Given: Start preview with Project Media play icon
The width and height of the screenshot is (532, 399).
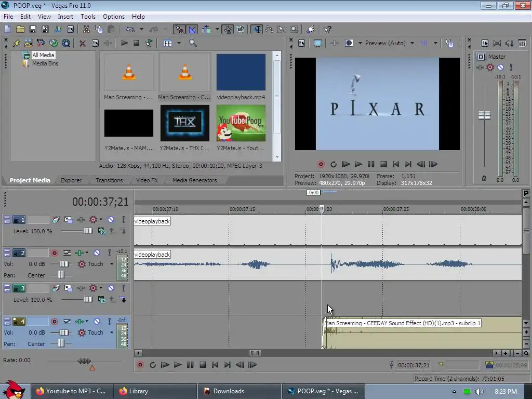Looking at the screenshot, I should click(124, 43).
